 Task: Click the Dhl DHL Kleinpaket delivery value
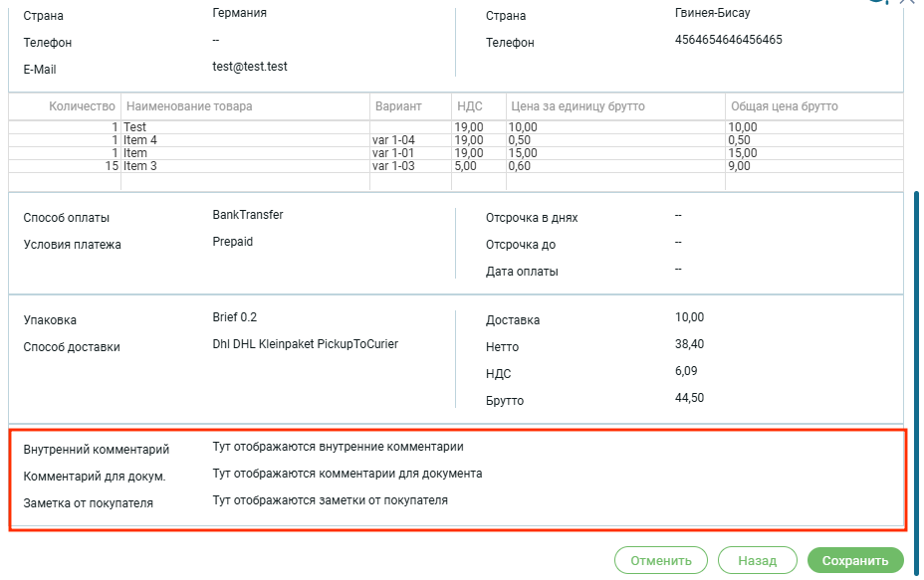305,344
